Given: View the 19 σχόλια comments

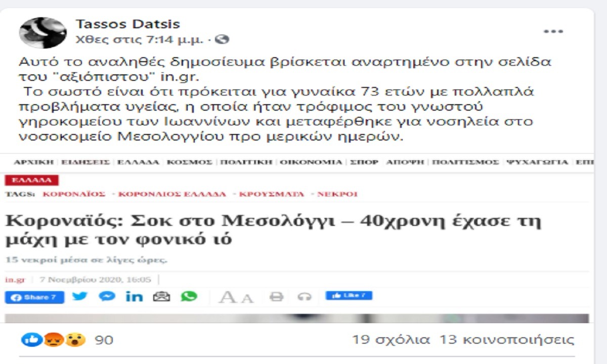Looking at the screenshot, I should point(391,340).
